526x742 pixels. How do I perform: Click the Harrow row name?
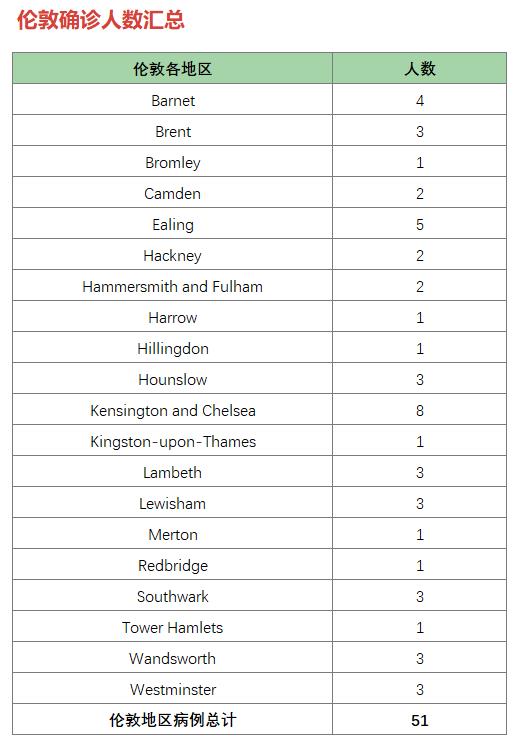(173, 317)
